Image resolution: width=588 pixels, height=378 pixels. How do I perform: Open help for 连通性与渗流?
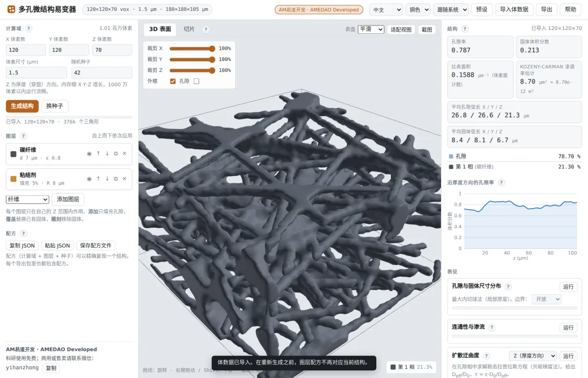[492, 327]
